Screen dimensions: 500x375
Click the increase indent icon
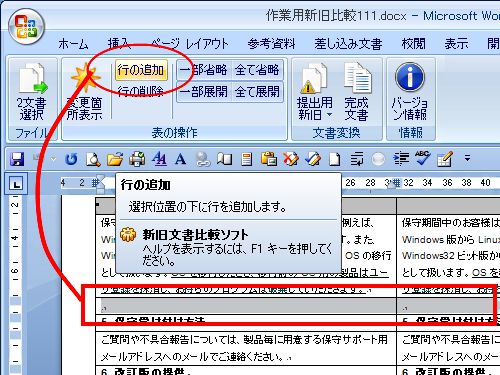pyautogui.click(x=401, y=159)
